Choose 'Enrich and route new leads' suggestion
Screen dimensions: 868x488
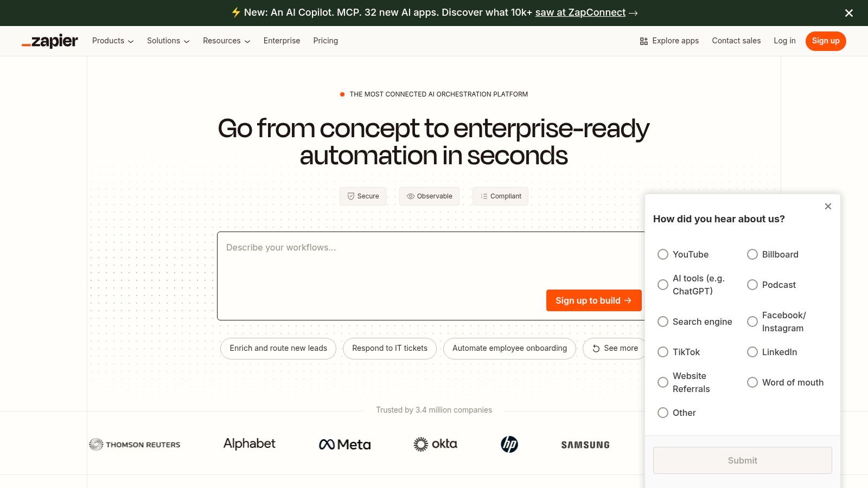coord(278,349)
